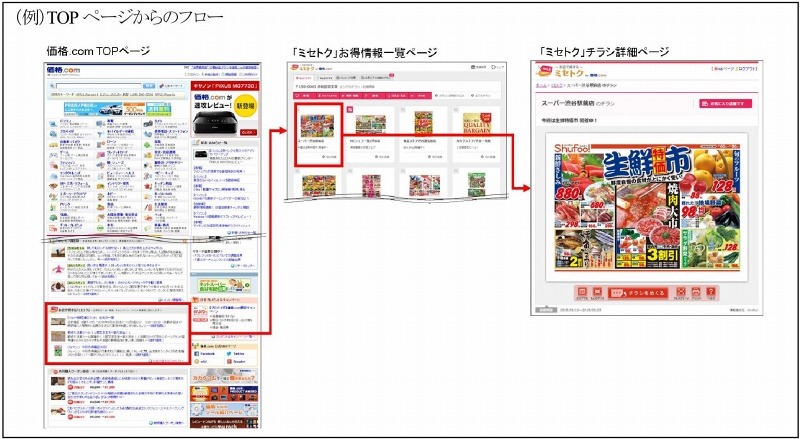800x439 pixels.
Task: Select the ドリンク category icon
Action: pyautogui.click(x=53, y=207)
